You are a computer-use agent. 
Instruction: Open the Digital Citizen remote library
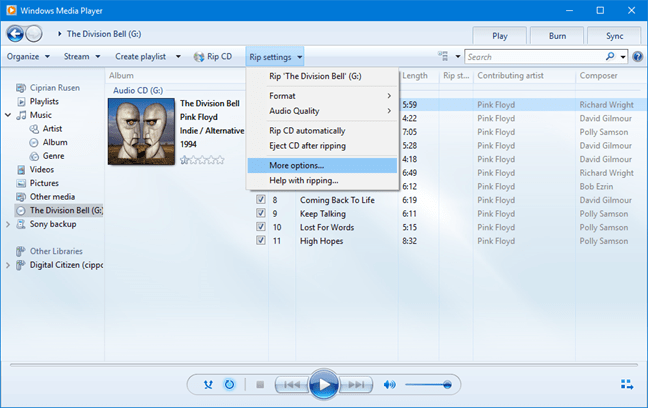tap(66, 265)
